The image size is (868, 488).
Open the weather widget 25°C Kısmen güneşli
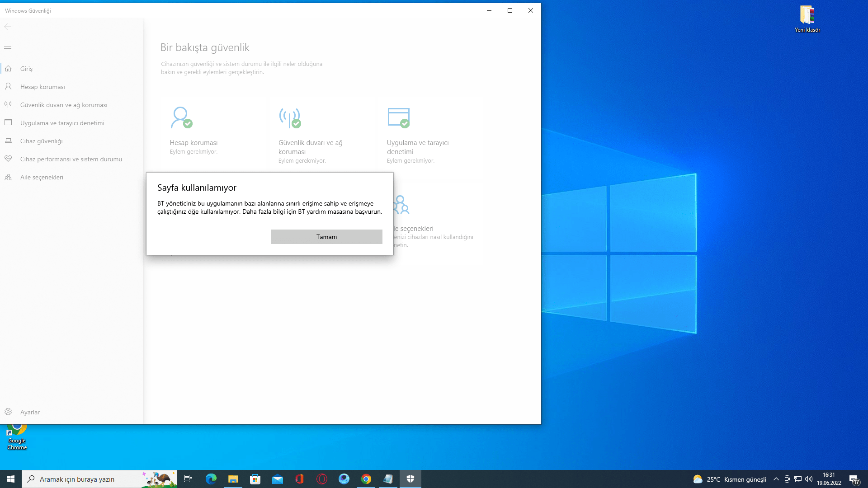(730, 479)
